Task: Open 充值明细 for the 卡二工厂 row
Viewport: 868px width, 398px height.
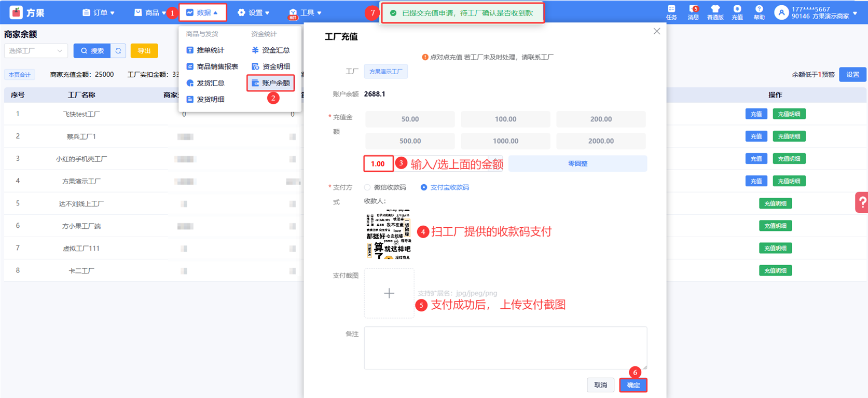Action: coord(775,270)
